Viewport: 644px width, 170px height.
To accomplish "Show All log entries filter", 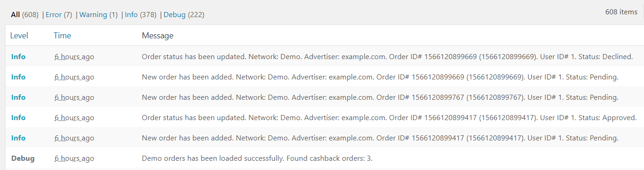I will click(15, 15).
